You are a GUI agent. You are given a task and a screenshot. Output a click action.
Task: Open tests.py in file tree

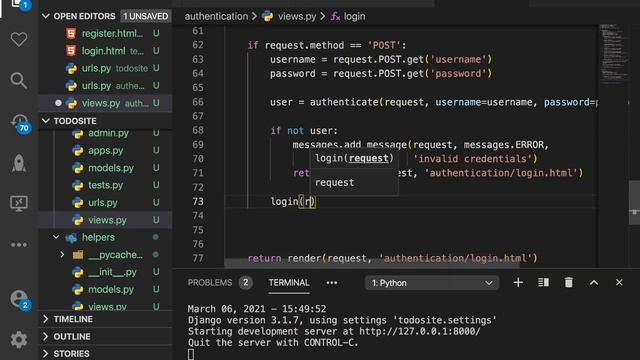105,185
